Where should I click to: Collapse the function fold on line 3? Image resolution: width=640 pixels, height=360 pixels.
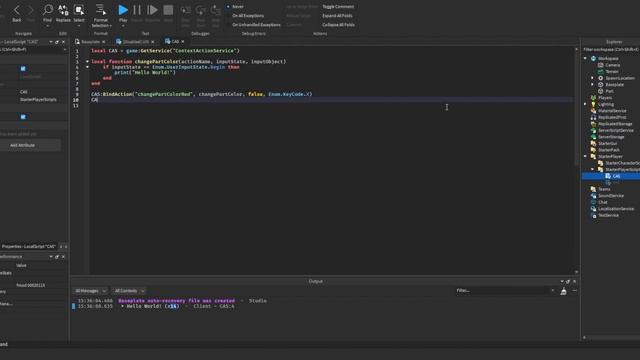coord(87,61)
